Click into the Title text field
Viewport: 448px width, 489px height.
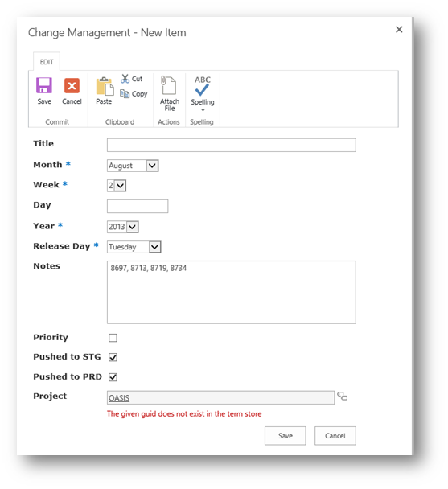pos(231,145)
